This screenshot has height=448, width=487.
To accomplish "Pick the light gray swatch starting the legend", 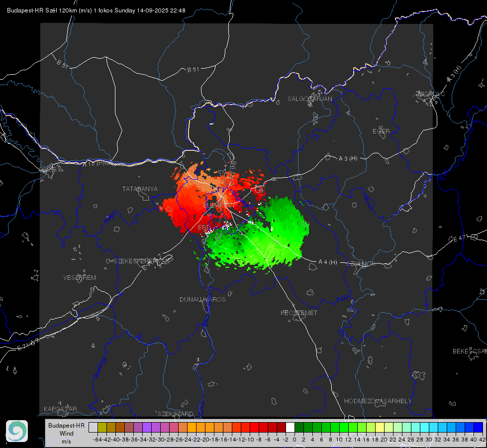I will [x=93, y=428].
